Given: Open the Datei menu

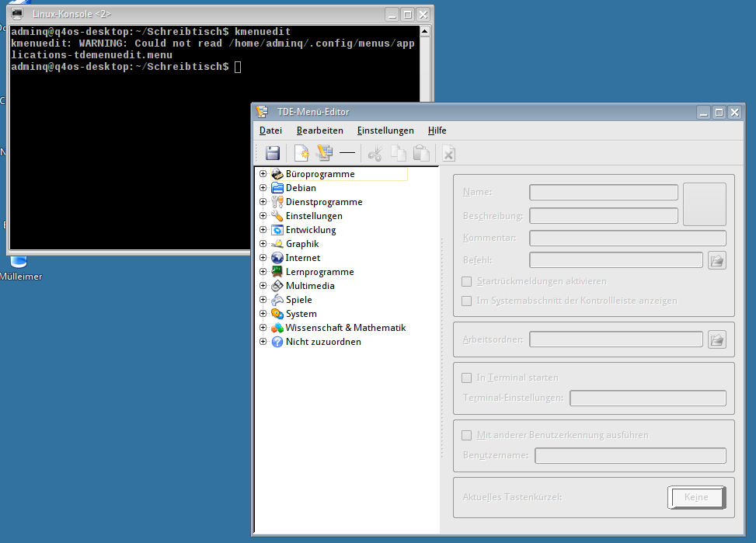Looking at the screenshot, I should (270, 131).
